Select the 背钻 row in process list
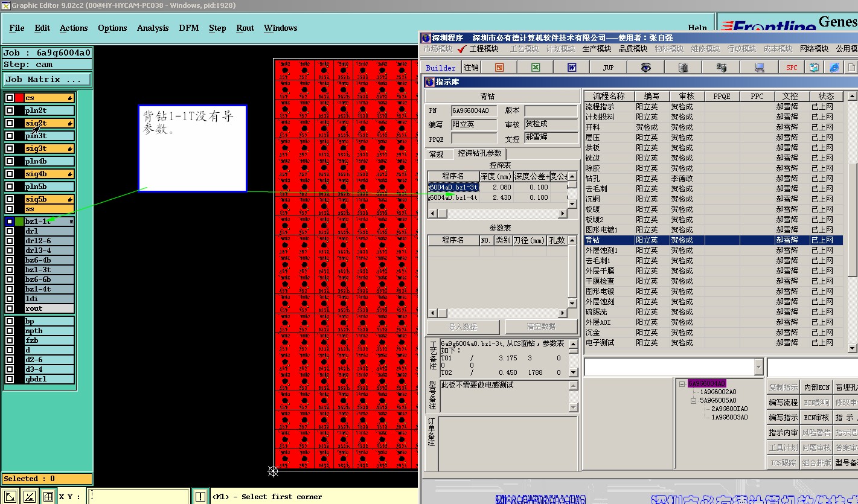The width and height of the screenshot is (858, 504). [x=713, y=240]
